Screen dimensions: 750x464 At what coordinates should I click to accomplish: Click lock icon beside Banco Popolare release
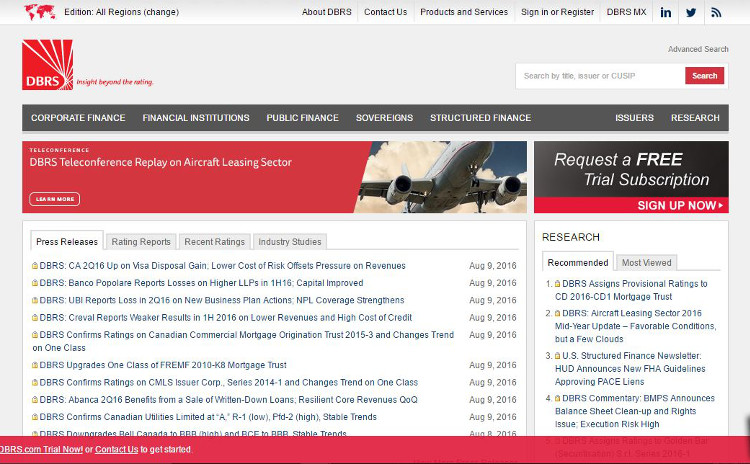pyautogui.click(x=35, y=283)
